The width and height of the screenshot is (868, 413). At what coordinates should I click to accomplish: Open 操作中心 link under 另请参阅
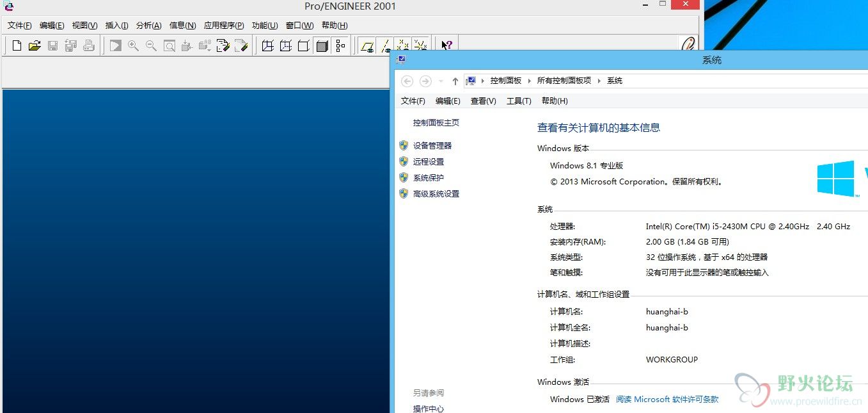pos(429,409)
